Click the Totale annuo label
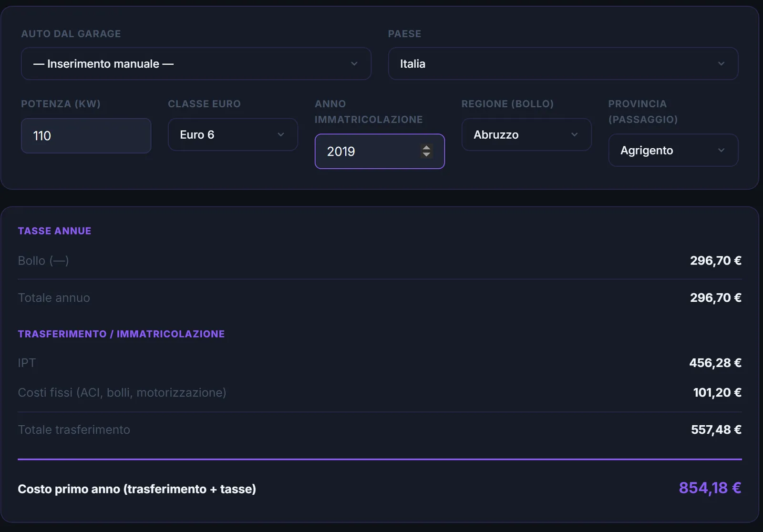Viewport: 763px width, 532px height. click(x=54, y=298)
